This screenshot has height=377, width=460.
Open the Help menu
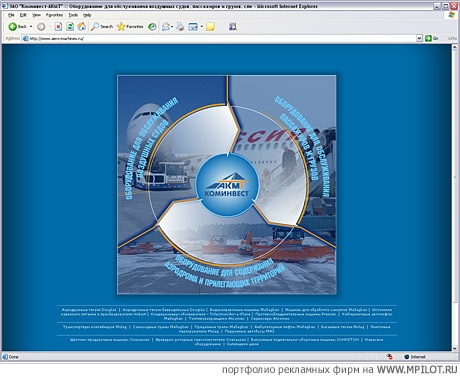87,15
